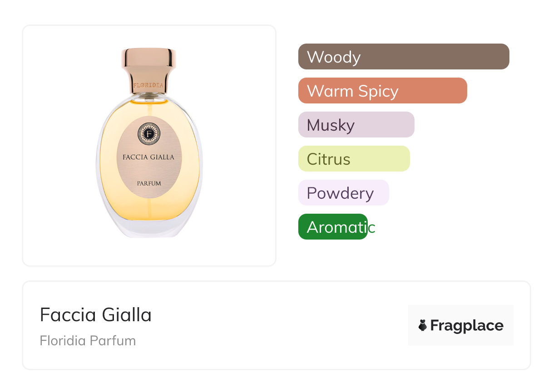The width and height of the screenshot is (553, 392).
Task: Click the Musky accord bar
Action: 356,125
